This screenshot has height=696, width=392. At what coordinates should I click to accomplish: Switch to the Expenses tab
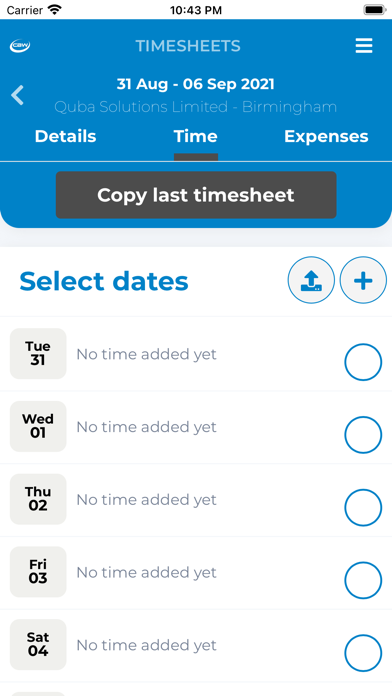326,136
